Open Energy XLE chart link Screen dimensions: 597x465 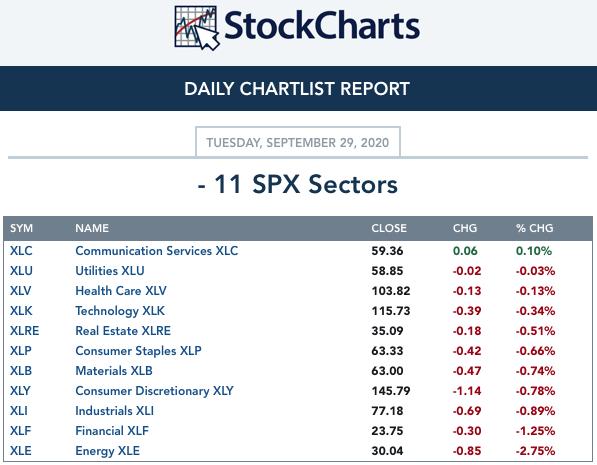107,451
